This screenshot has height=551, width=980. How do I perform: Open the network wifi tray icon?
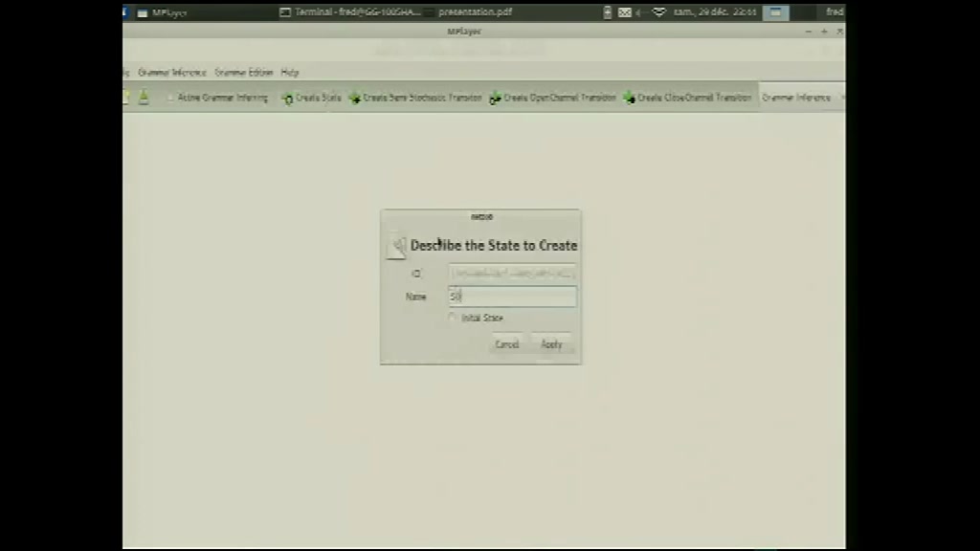(x=658, y=11)
